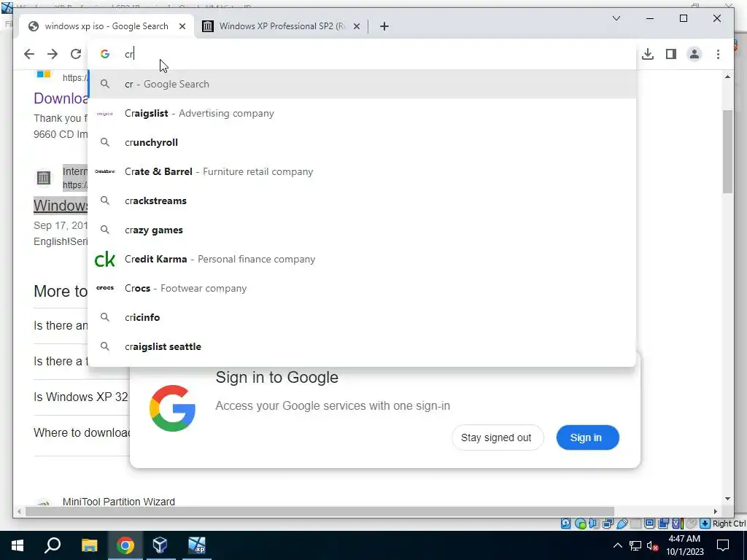Switch to Windows XP Professional SP2 tab
Image resolution: width=747 pixels, height=560 pixels.
pos(282,26)
